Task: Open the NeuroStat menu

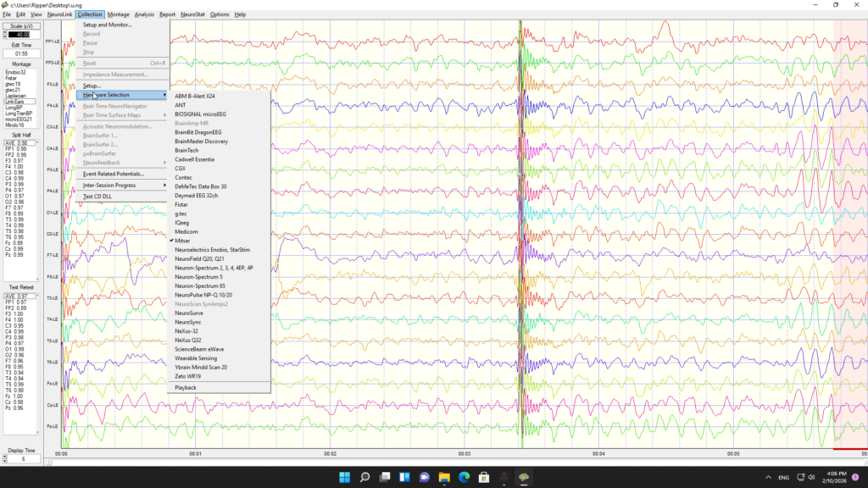Action: tap(193, 14)
